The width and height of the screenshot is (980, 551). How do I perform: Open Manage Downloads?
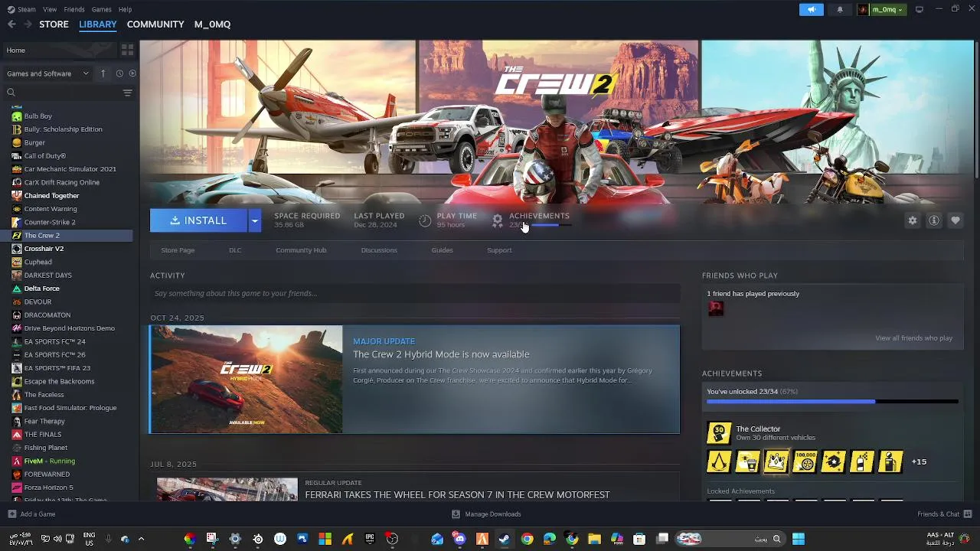(x=486, y=514)
